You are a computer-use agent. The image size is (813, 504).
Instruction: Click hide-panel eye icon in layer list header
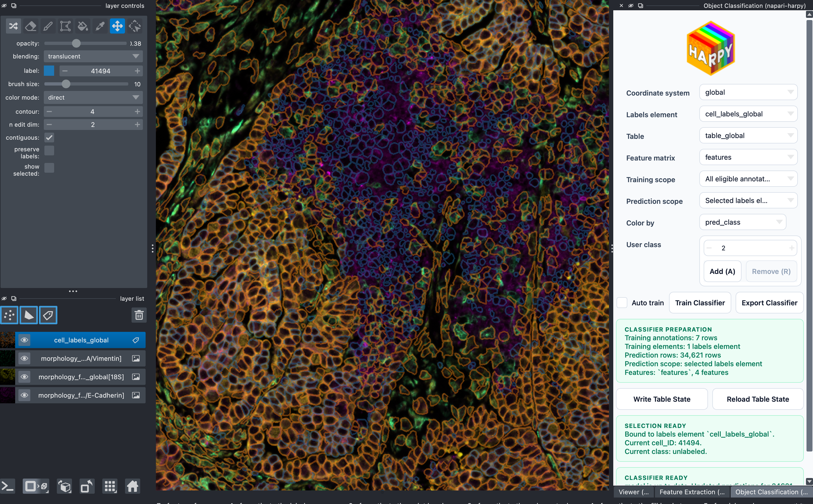(x=4, y=298)
